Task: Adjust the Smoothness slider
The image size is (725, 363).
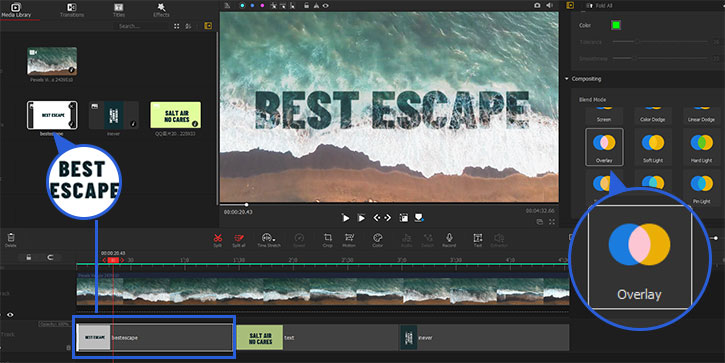Action: click(660, 59)
